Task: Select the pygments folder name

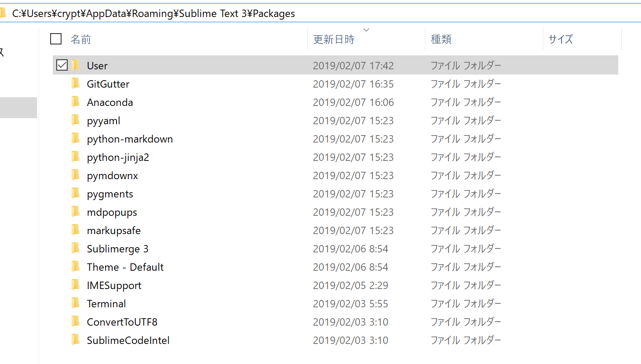Action: 110,194
